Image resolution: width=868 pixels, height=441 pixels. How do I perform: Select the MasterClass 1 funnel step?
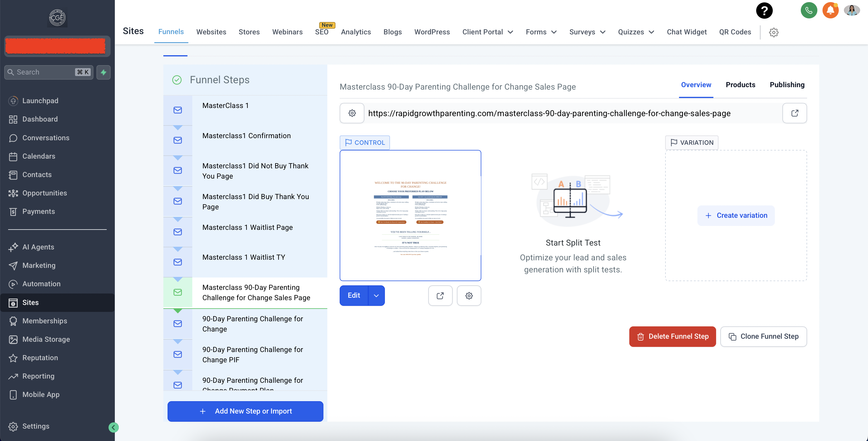(225, 106)
